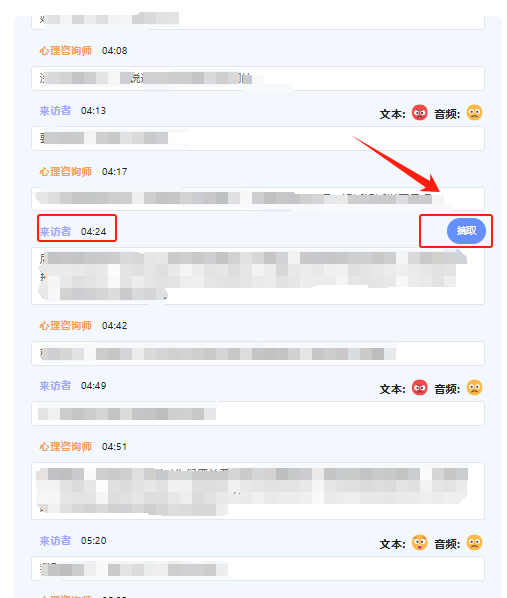
Task: Click the angry text emotion icon at 04:49
Action: point(420,387)
